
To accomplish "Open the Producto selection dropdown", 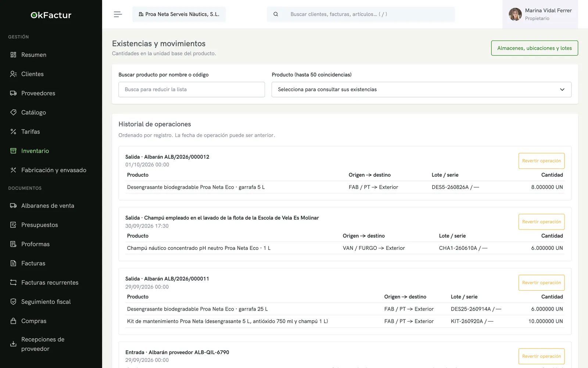I will pos(421,89).
